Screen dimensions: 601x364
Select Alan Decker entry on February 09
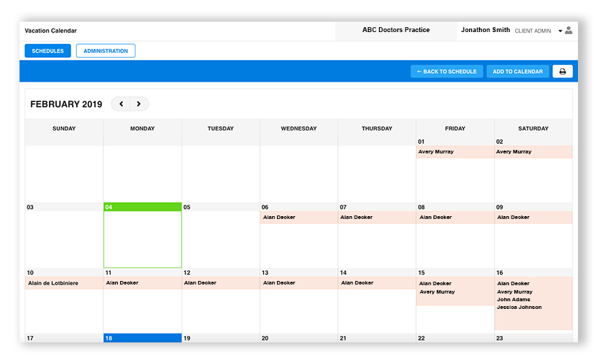tap(533, 218)
